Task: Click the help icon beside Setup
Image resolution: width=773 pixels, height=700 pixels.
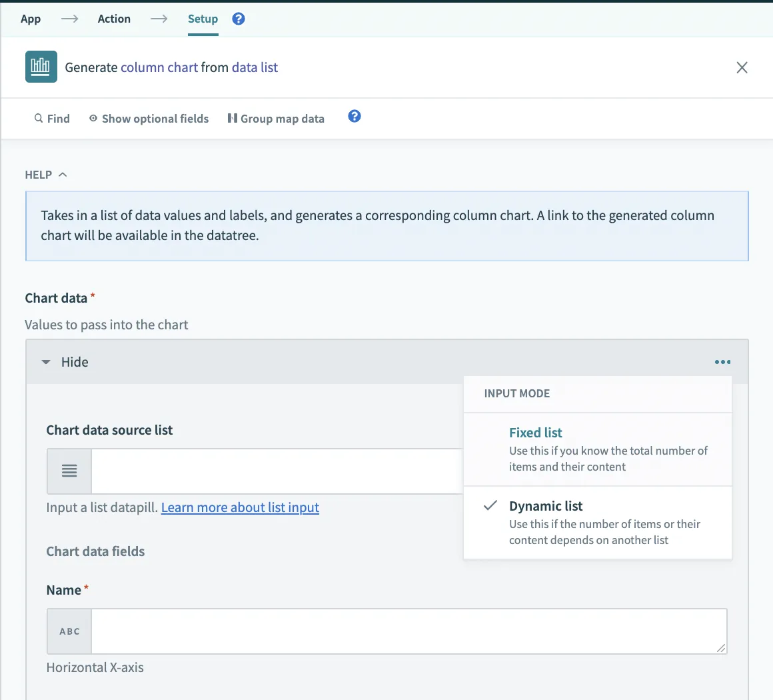Action: [239, 19]
